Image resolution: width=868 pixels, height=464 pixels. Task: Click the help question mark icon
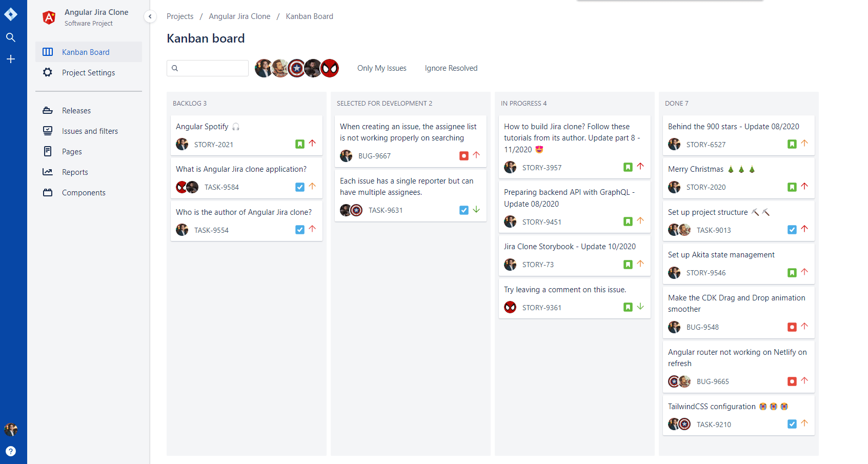(x=10, y=451)
